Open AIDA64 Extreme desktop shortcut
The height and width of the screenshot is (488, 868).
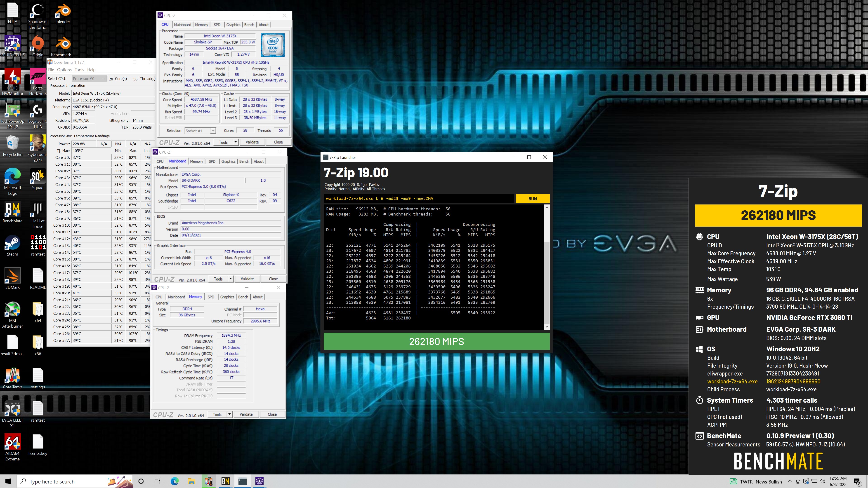(x=12, y=448)
